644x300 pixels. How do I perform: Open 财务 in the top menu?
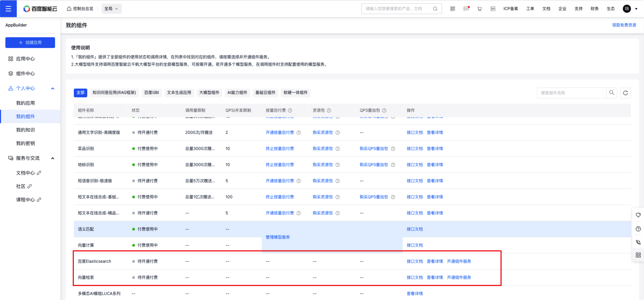pos(595,9)
